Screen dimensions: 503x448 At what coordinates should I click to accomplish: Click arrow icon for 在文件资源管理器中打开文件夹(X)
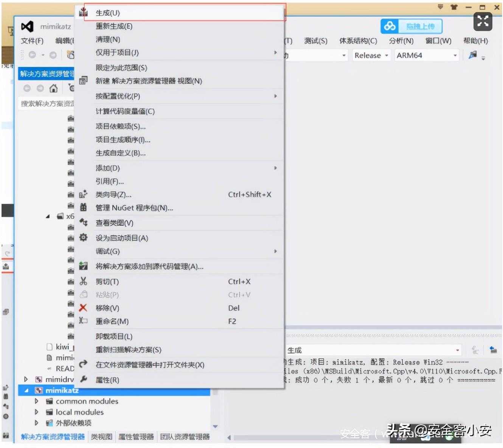pyautogui.click(x=83, y=364)
